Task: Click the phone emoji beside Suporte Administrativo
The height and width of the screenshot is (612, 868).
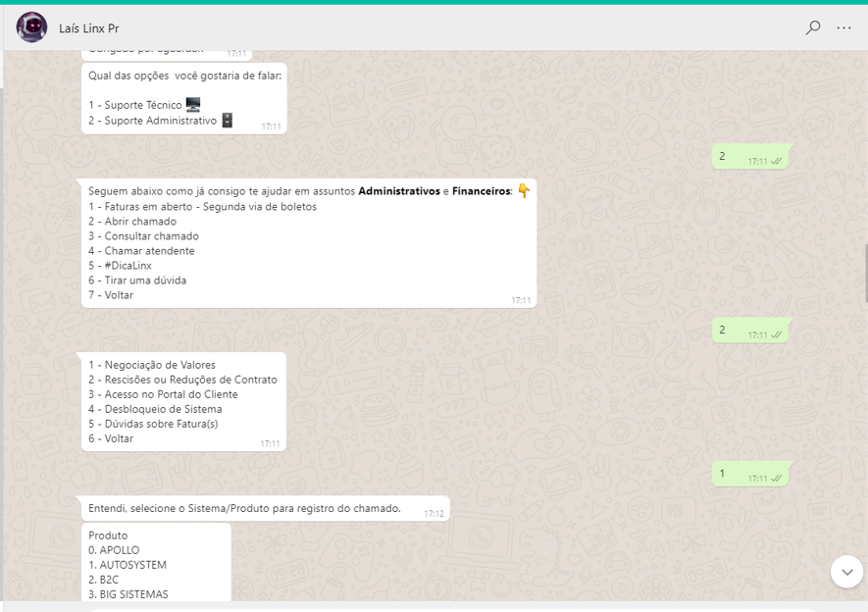Action: click(x=227, y=120)
